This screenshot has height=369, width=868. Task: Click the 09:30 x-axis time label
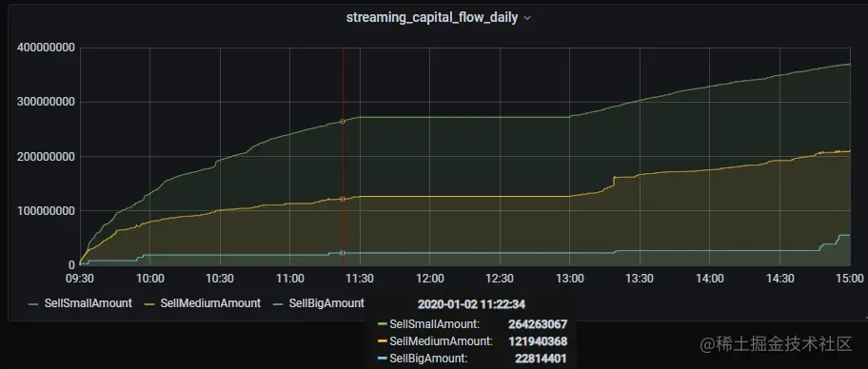[80, 279]
